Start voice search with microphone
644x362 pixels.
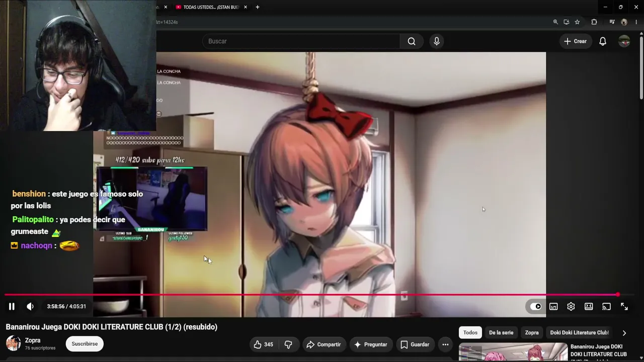coord(437,41)
